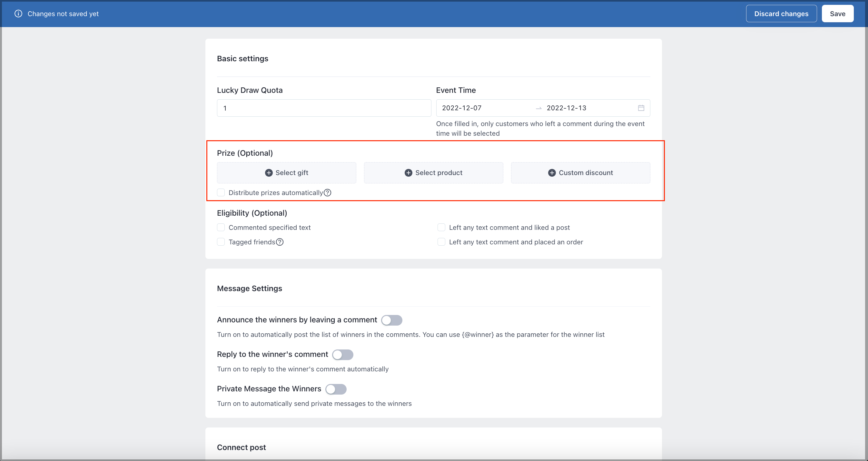Image resolution: width=868 pixels, height=461 pixels.
Task: Click text about sending private messages to winners
Action: pyautogui.click(x=314, y=403)
